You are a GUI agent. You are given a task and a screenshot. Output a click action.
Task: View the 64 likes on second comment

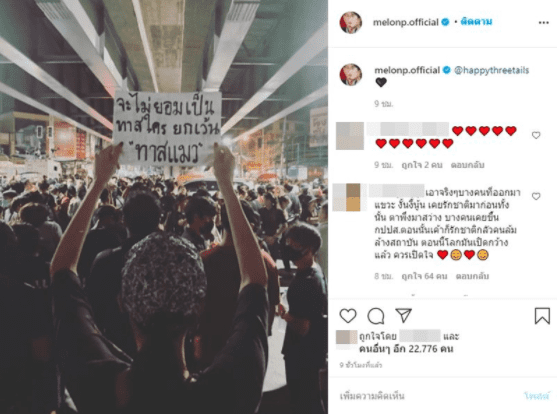pos(424,276)
